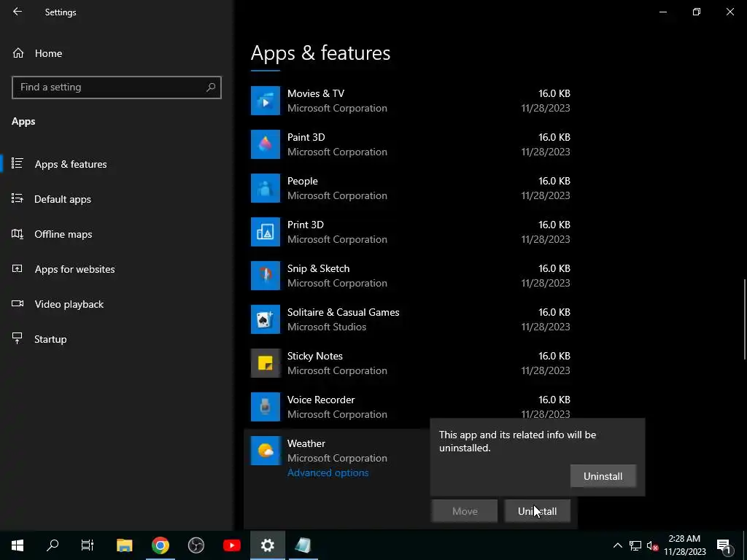Click the People app icon
Viewport: 747px width, 560px height.
point(266,188)
